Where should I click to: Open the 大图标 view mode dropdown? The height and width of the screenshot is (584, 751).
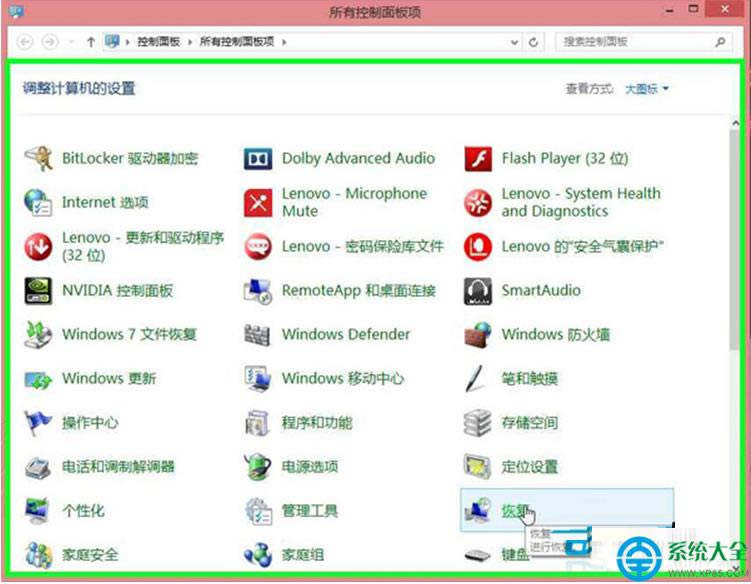[647, 89]
